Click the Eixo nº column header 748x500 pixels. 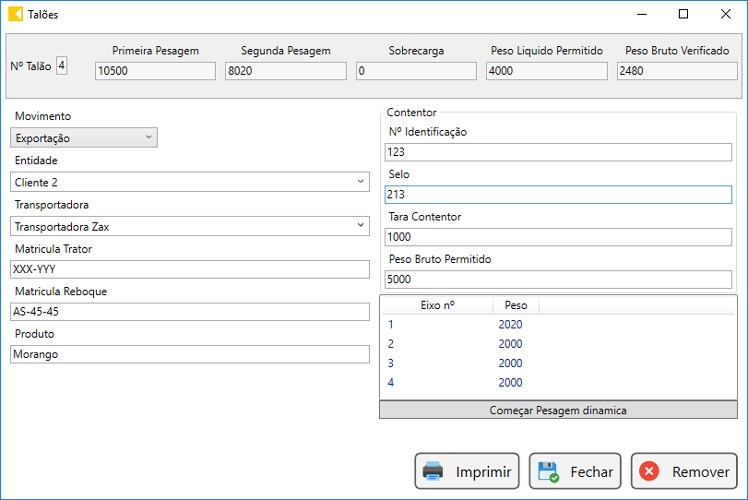[437, 305]
